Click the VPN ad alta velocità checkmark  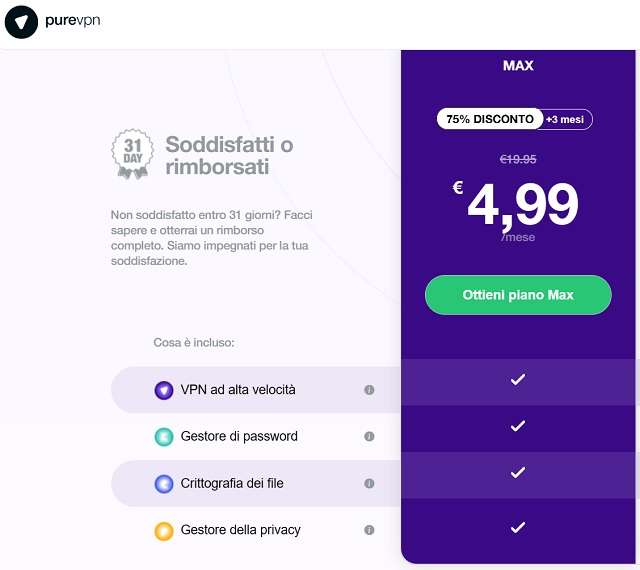[x=517, y=380]
